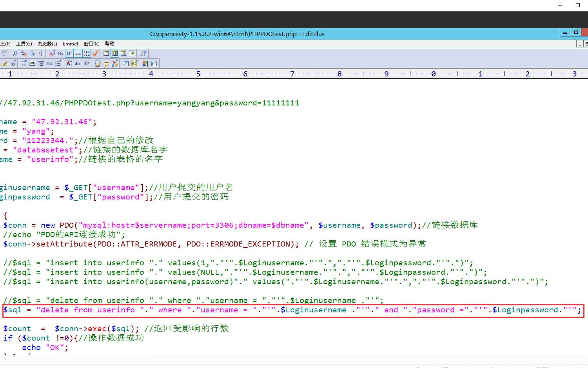Open Find with magnifier icon
This screenshot has width=588, height=368.
pyautogui.click(x=15, y=53)
